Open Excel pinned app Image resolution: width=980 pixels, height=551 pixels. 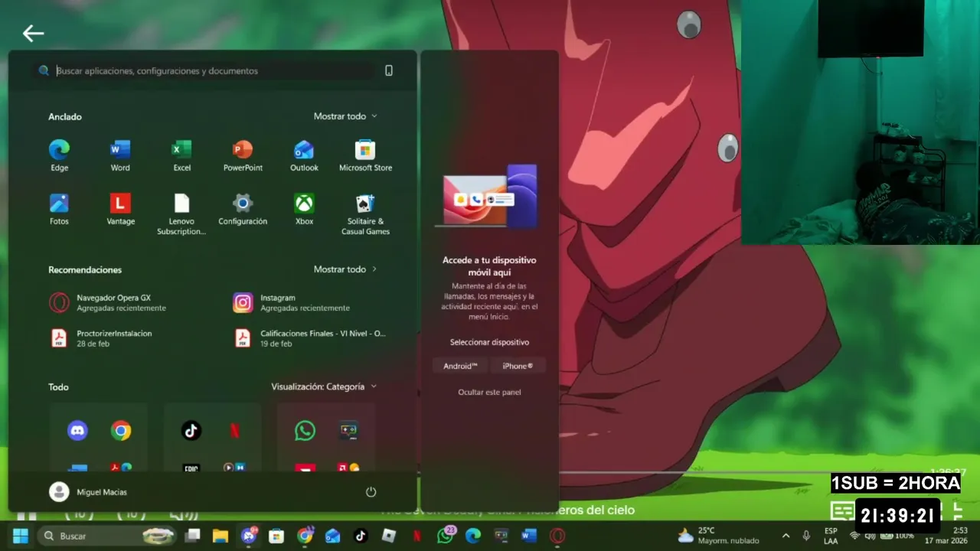tap(181, 155)
